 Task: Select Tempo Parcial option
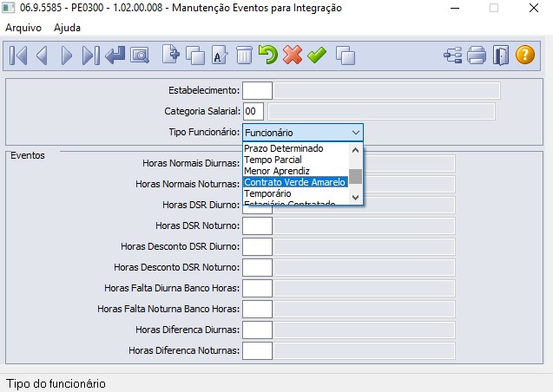click(x=295, y=160)
